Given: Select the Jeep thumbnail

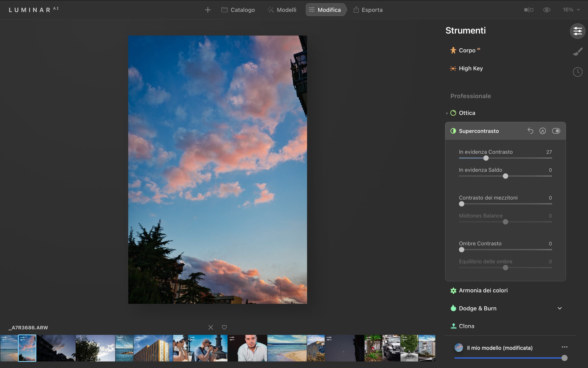Looking at the screenshot, I should pyautogui.click(x=391, y=348).
